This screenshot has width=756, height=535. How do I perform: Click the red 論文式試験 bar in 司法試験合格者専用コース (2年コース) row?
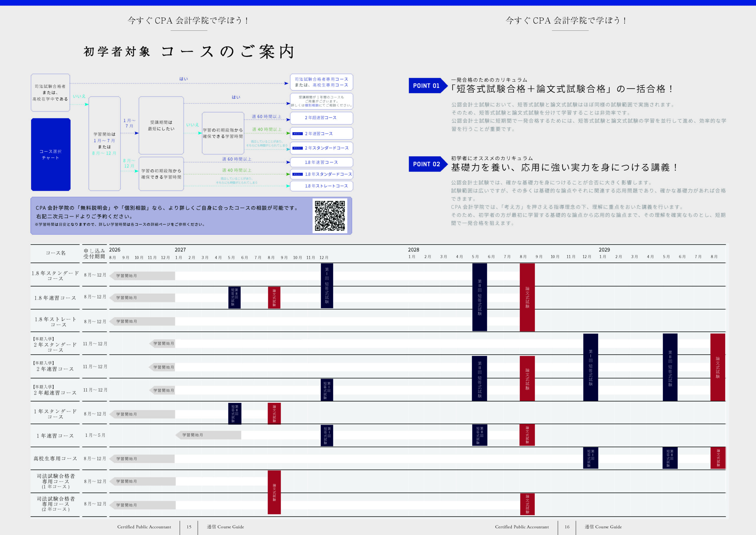point(527,504)
